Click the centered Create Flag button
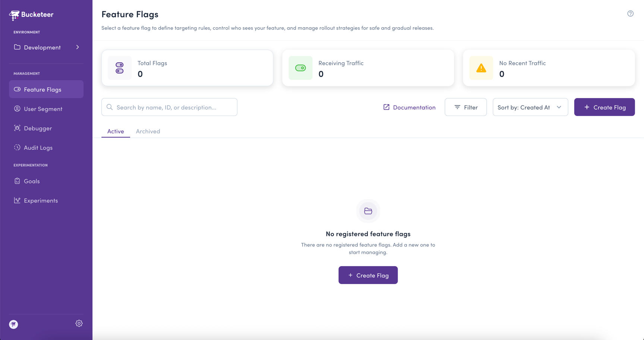The height and width of the screenshot is (340, 644). (x=368, y=275)
